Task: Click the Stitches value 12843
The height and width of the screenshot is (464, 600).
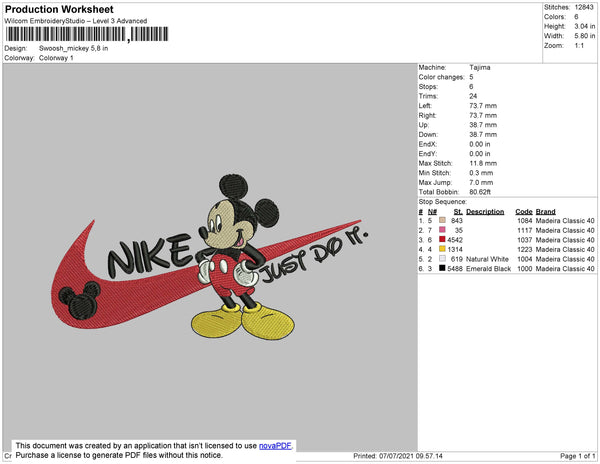Action: click(584, 7)
